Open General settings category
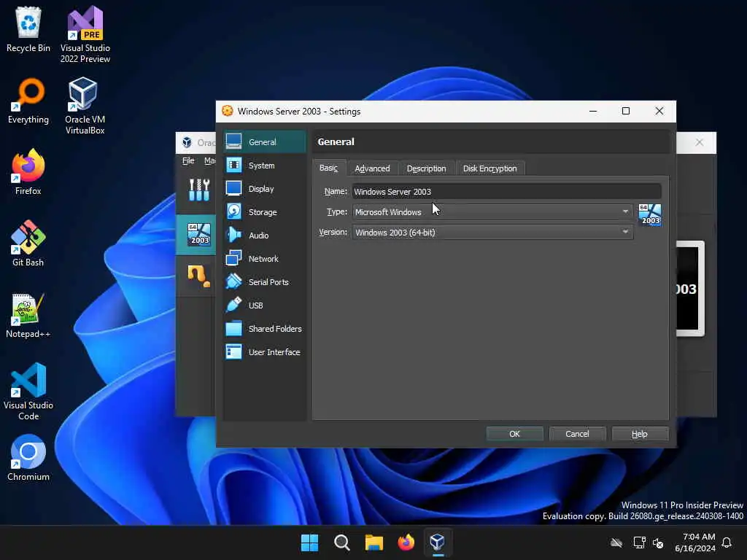This screenshot has width=747, height=560. point(264,142)
